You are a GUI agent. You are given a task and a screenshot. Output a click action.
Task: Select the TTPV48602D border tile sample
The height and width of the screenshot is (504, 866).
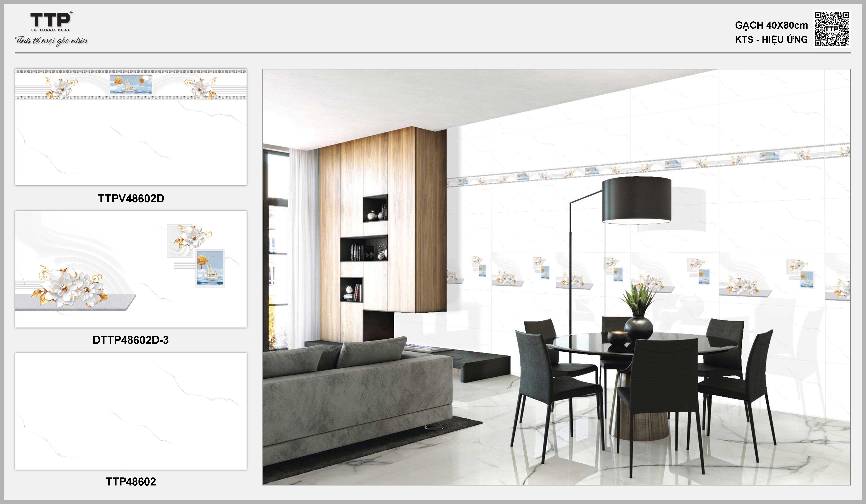pos(131,127)
